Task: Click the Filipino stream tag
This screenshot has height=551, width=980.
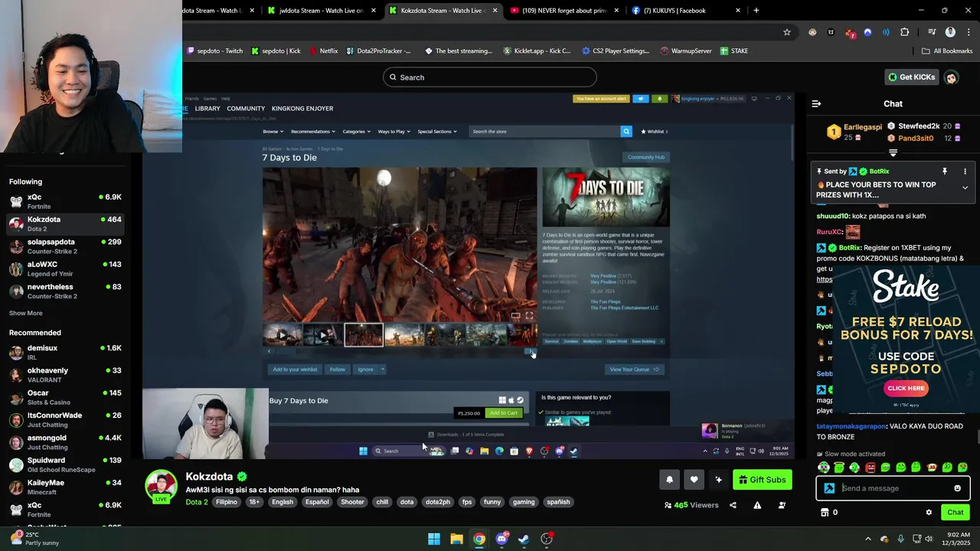Action: (x=227, y=502)
